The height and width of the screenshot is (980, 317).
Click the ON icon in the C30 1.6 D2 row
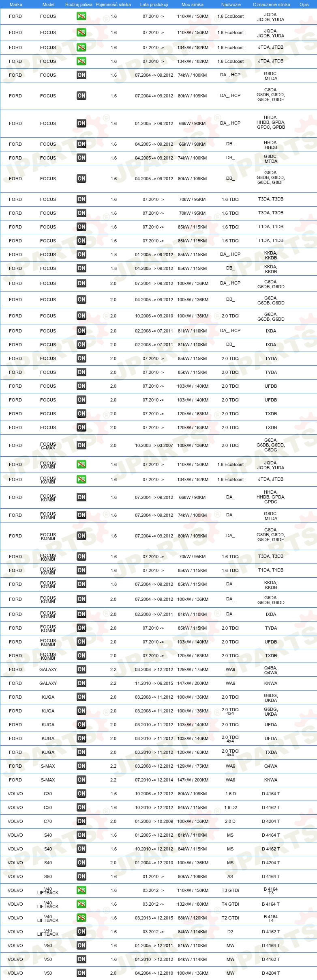81,807
